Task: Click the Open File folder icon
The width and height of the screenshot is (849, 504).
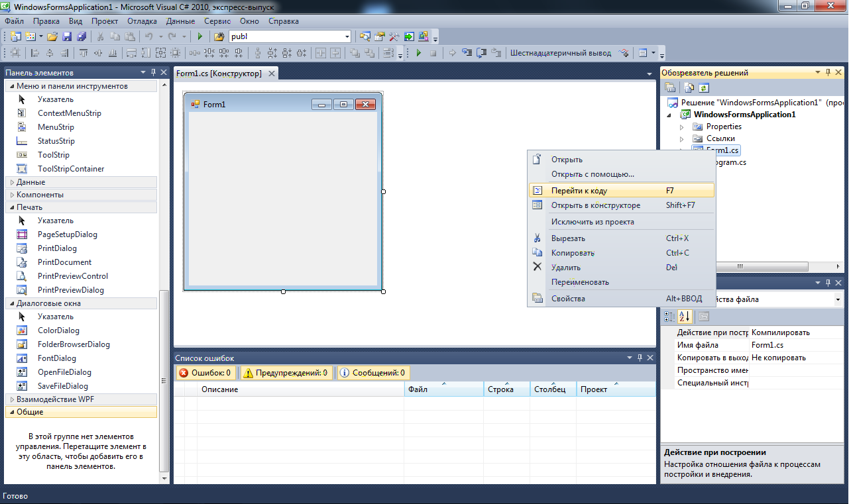Action: 52,36
